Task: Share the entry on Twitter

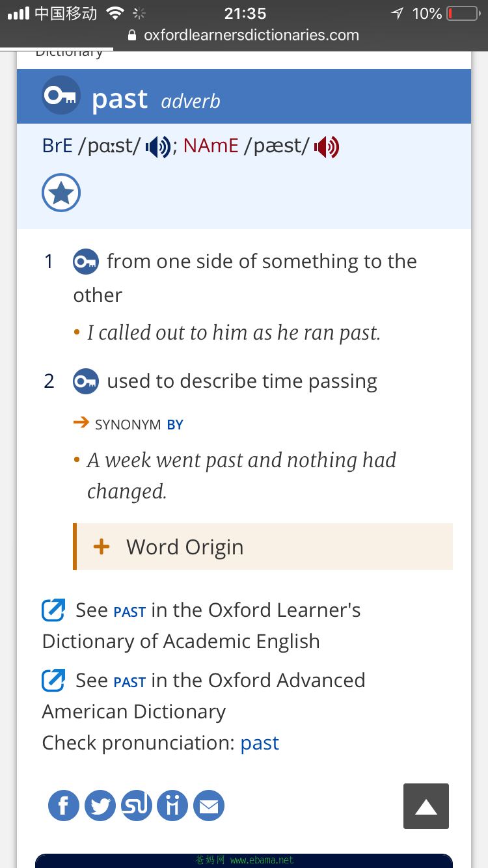Action: (x=100, y=806)
